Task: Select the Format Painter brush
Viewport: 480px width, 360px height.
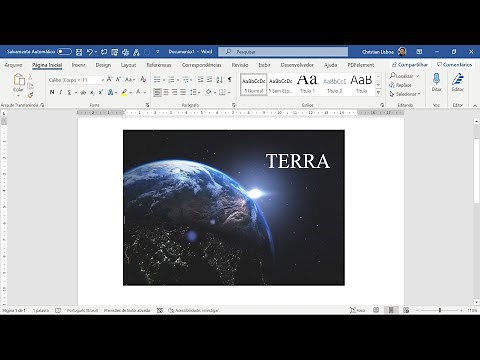Action: point(30,95)
